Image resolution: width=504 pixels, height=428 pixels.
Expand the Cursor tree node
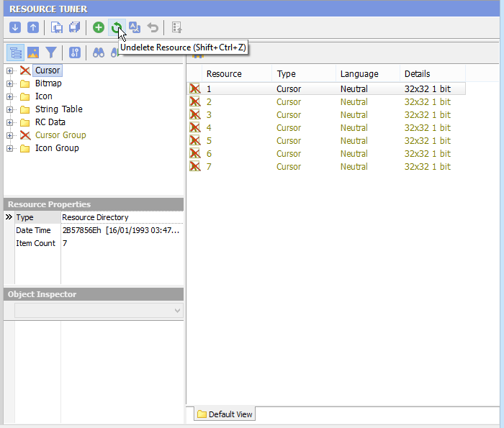9,70
